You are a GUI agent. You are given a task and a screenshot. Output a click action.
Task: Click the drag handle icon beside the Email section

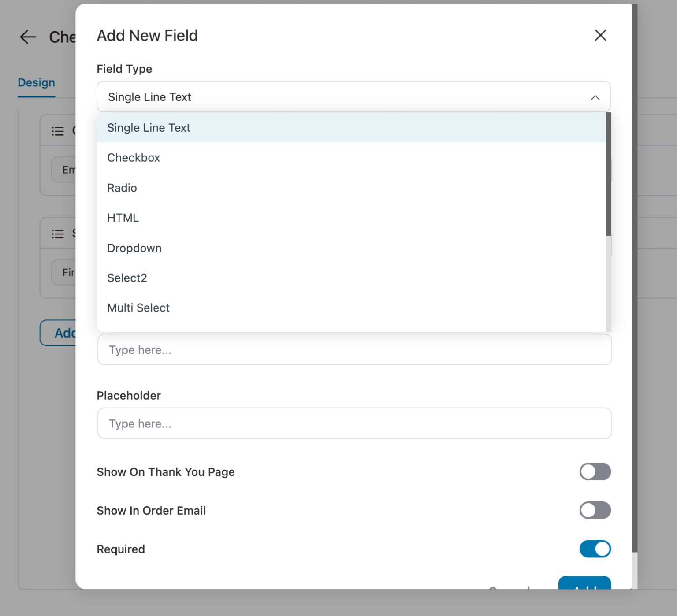click(58, 131)
